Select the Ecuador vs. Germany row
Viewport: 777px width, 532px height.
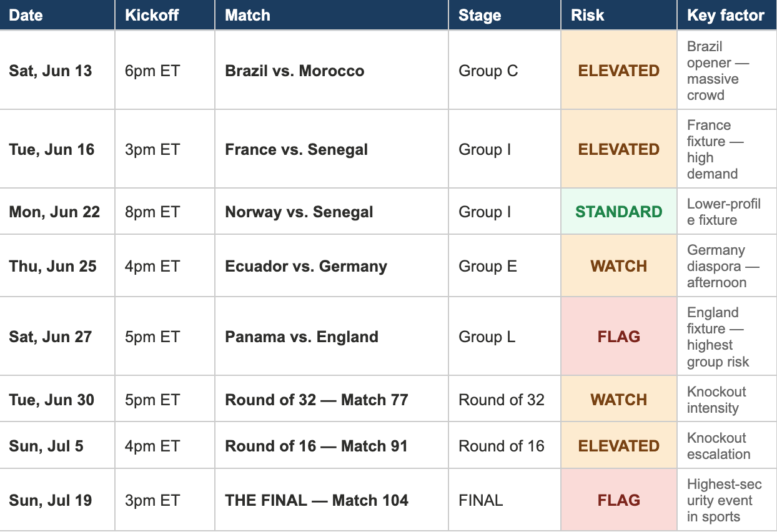click(x=388, y=266)
